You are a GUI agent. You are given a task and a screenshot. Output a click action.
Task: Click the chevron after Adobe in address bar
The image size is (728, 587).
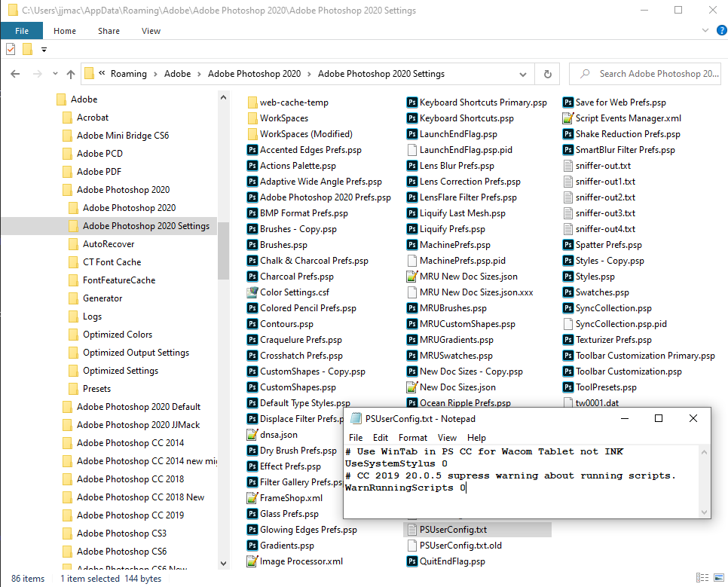tap(199, 74)
